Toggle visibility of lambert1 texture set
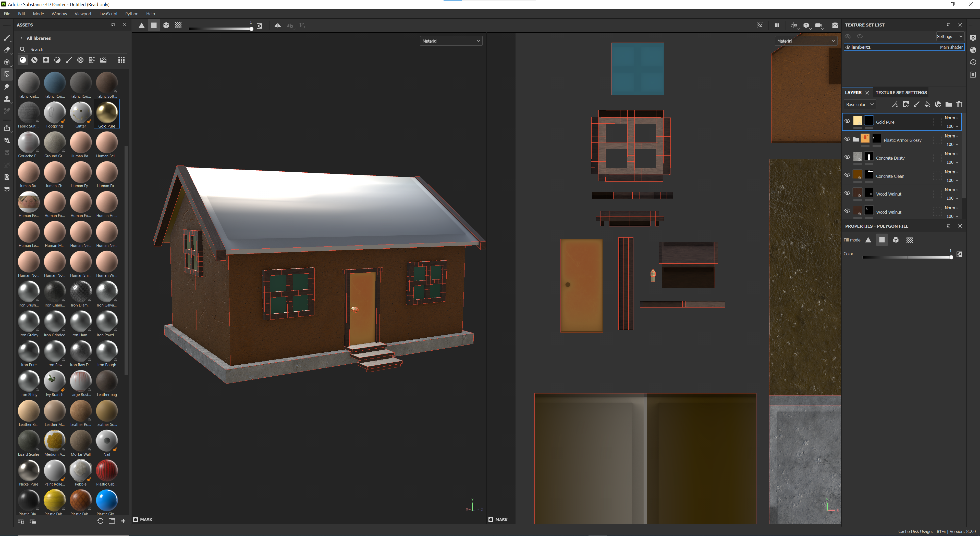This screenshot has width=980, height=536. [848, 47]
